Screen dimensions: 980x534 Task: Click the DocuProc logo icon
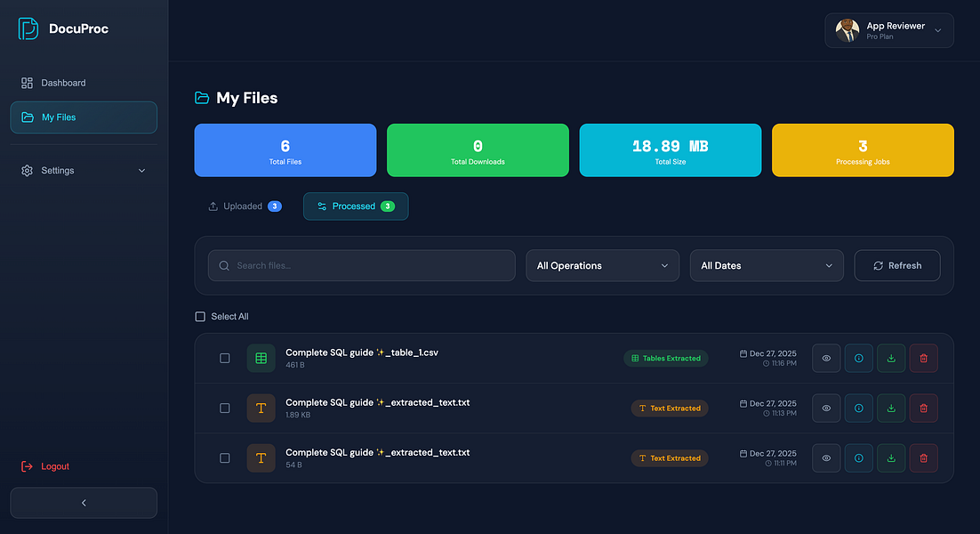[x=28, y=28]
